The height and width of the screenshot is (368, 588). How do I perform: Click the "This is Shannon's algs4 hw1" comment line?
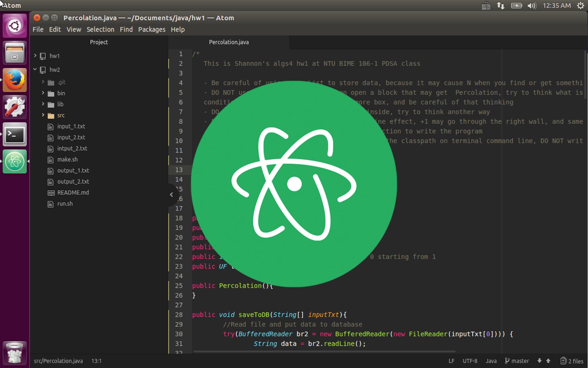pyautogui.click(x=312, y=64)
